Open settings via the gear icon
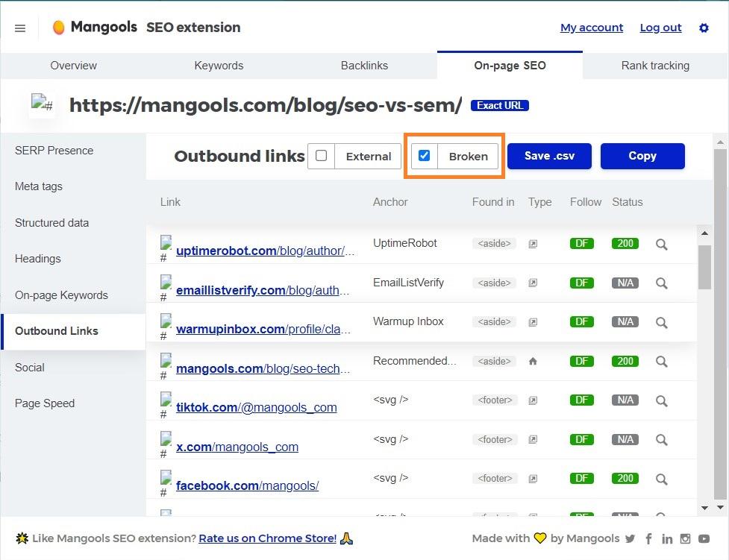 coord(704,28)
